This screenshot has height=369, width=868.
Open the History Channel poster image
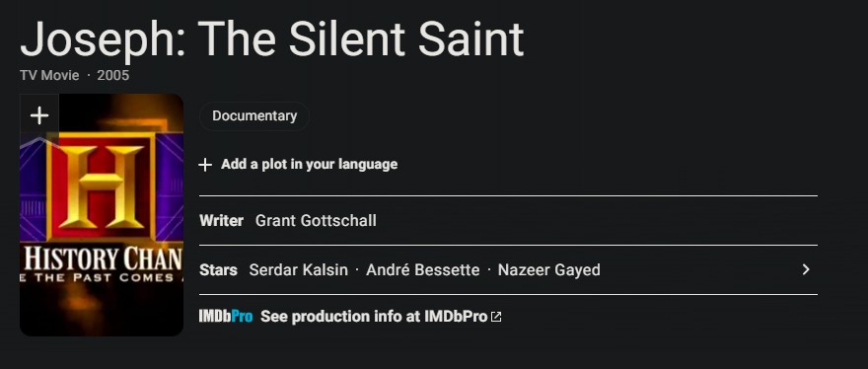coord(102,215)
